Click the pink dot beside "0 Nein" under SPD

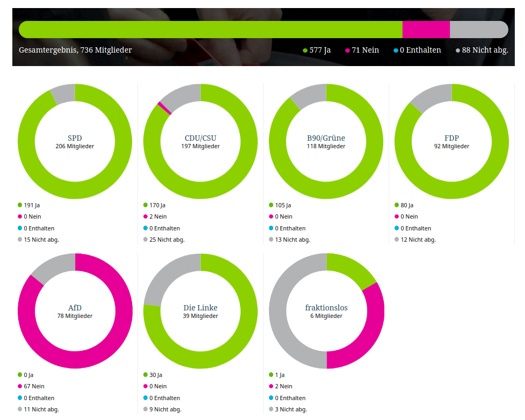coord(20,216)
